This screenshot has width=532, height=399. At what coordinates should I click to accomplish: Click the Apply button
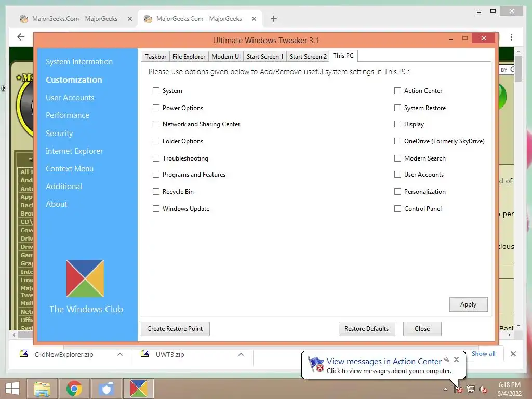(468, 304)
